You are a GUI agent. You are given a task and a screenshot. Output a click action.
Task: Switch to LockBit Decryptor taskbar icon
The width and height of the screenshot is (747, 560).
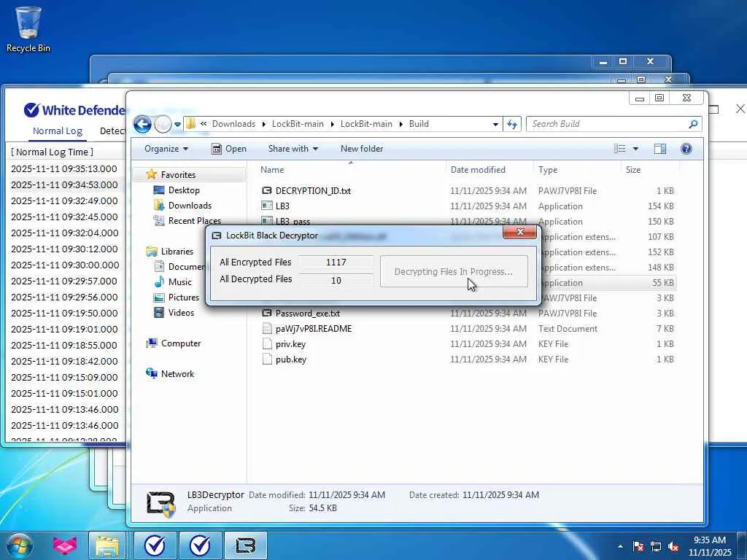tap(245, 545)
